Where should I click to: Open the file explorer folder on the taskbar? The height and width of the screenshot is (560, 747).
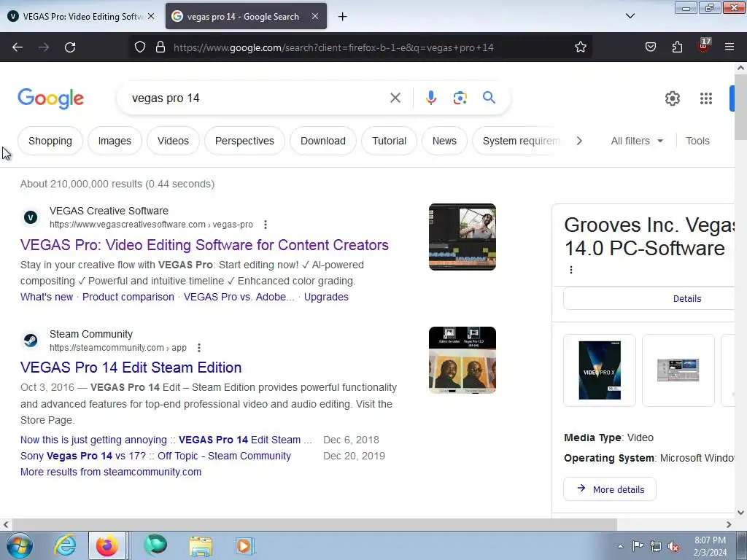(201, 546)
